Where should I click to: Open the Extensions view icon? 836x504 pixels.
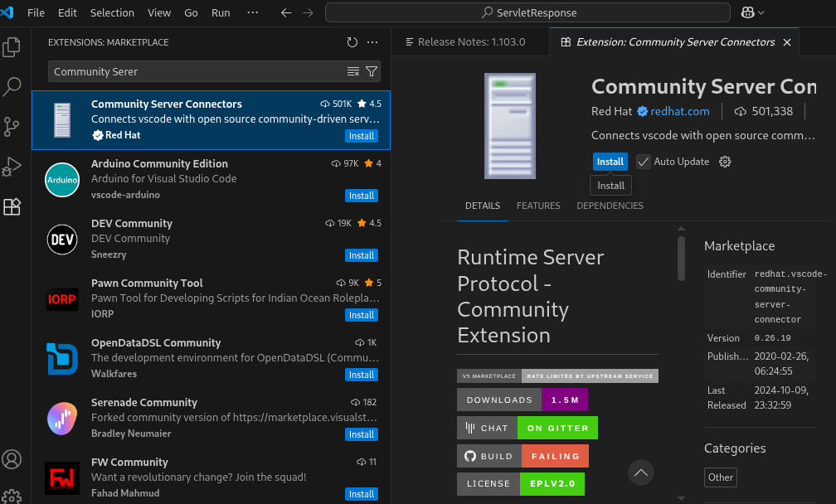point(12,206)
